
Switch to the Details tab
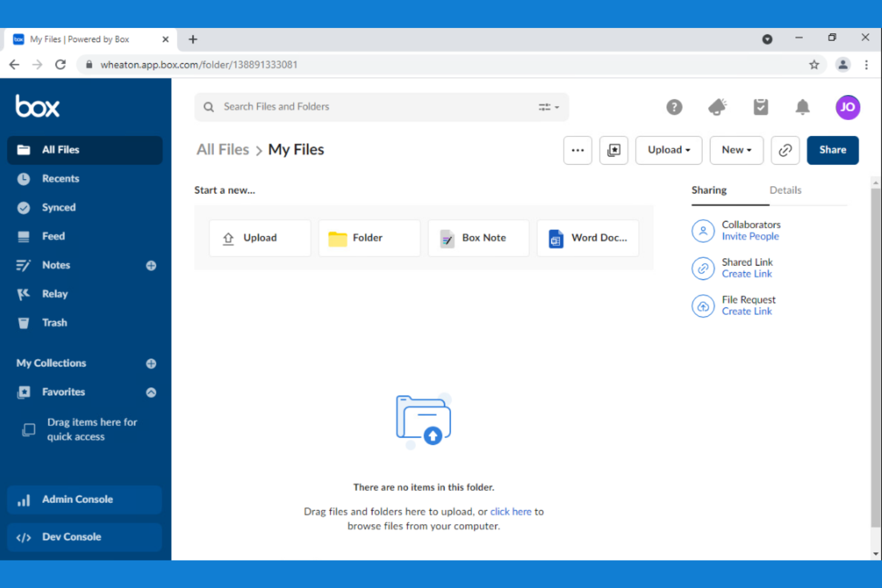[785, 190]
